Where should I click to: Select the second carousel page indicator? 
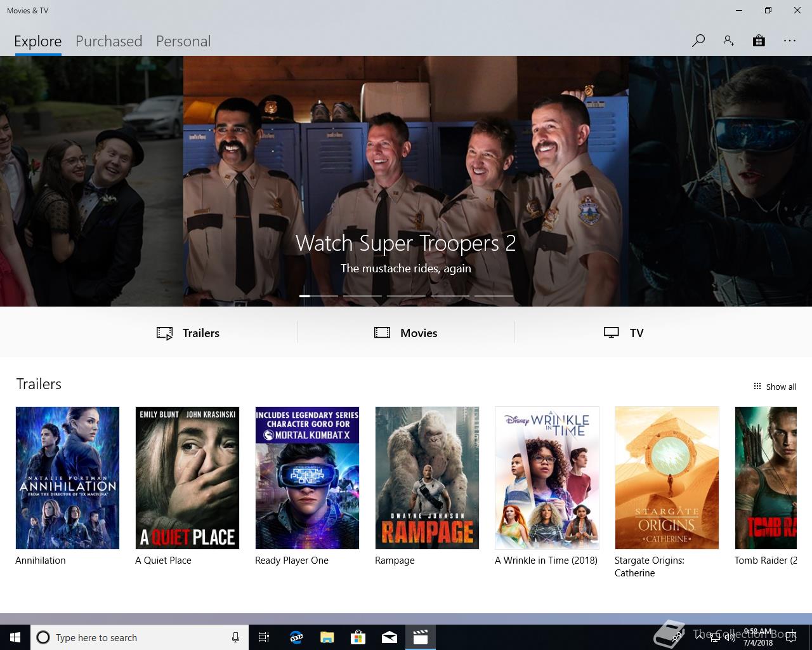362,296
